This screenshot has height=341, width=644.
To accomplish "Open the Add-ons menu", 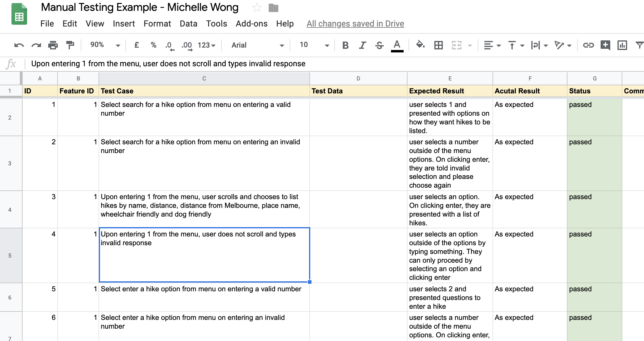I will pyautogui.click(x=251, y=23).
